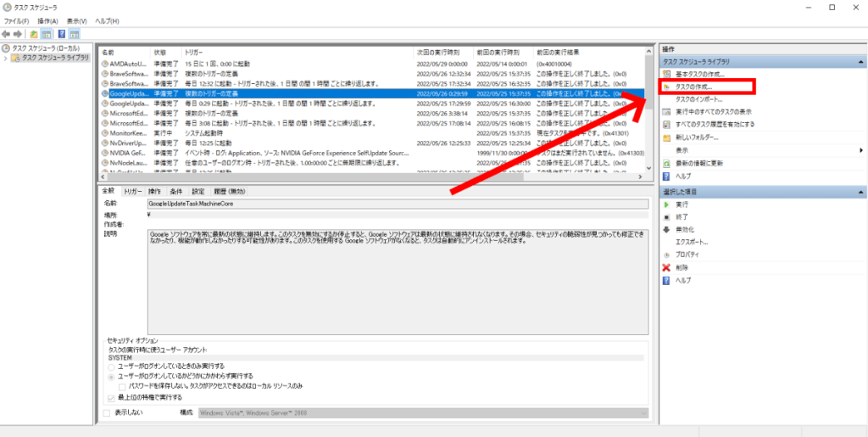Switch to the トリガー tab

point(133,191)
